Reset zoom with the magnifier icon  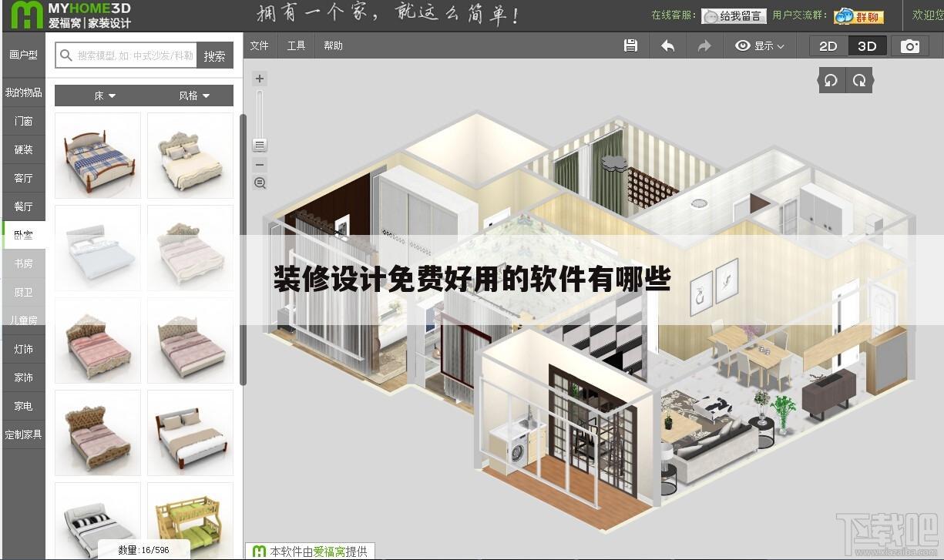point(260,183)
